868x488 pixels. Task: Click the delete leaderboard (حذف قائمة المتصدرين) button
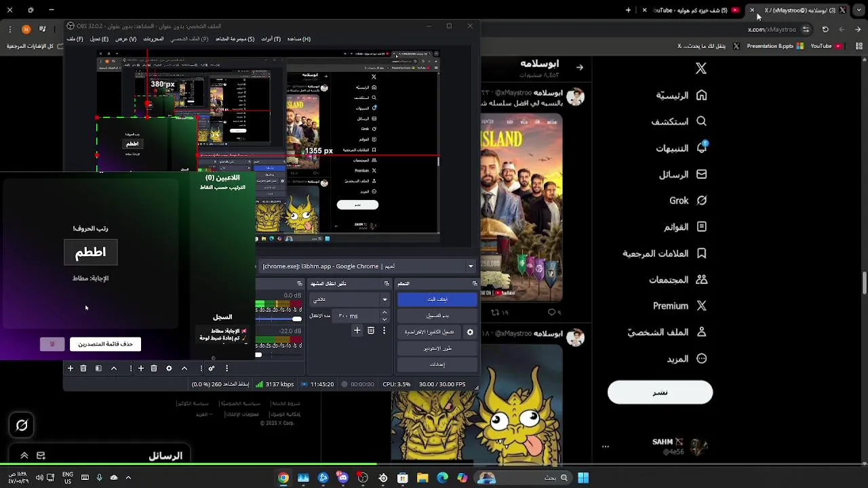(x=105, y=344)
